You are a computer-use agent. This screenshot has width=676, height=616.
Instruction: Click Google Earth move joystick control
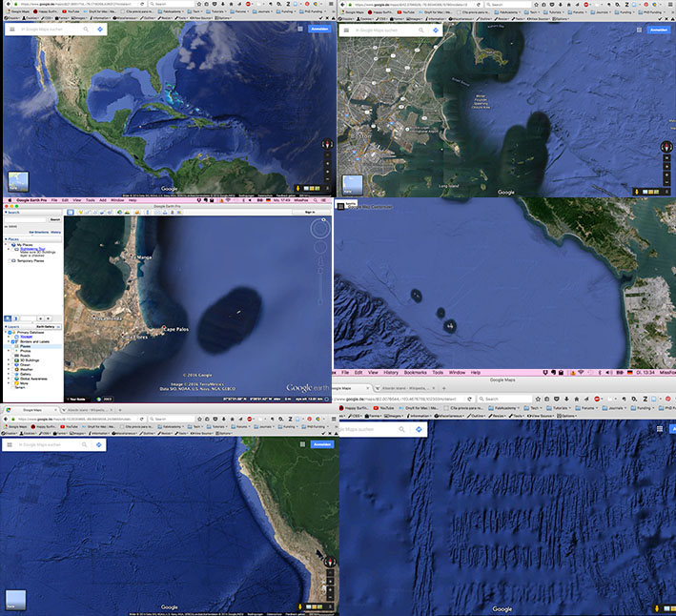[320, 247]
